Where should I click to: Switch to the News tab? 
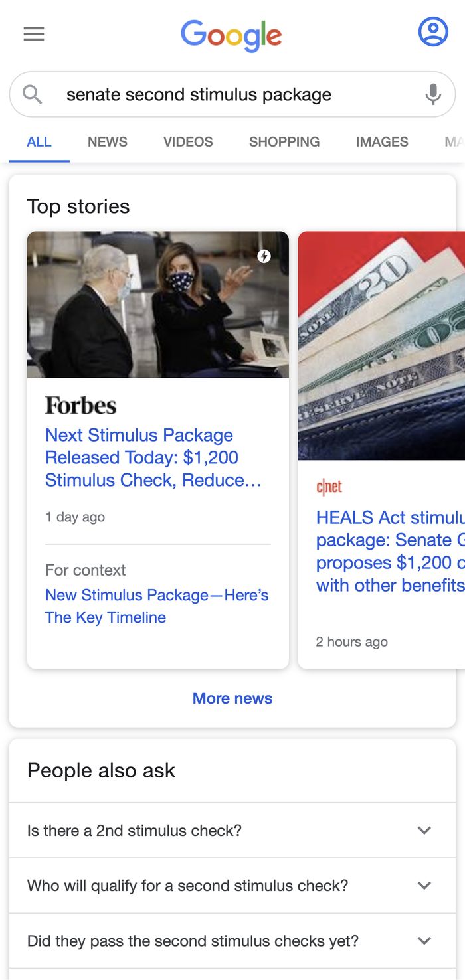point(108,142)
